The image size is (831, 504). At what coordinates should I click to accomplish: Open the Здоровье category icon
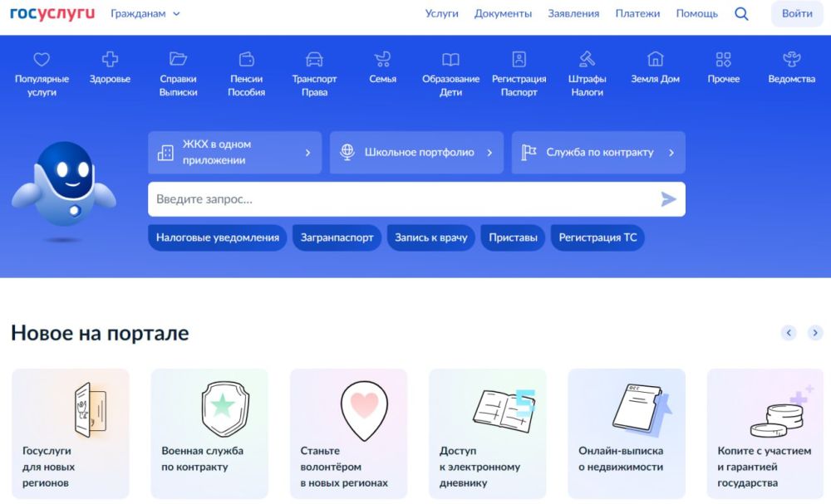click(x=110, y=60)
